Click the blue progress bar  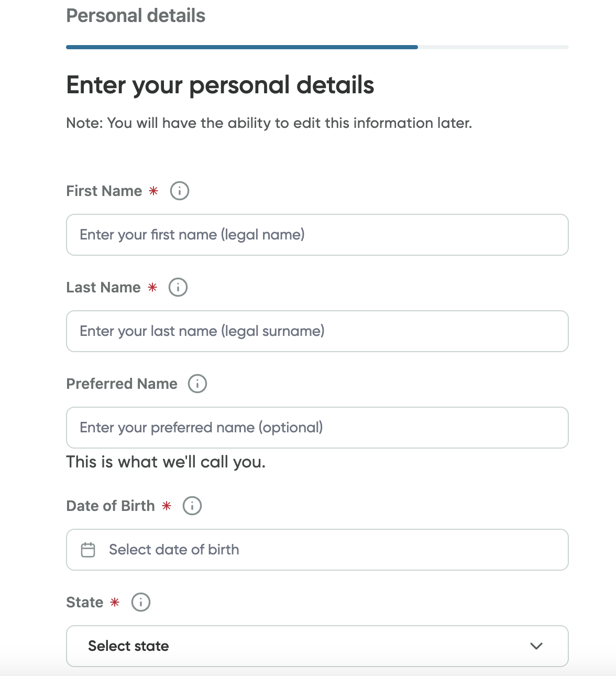pyautogui.click(x=241, y=47)
